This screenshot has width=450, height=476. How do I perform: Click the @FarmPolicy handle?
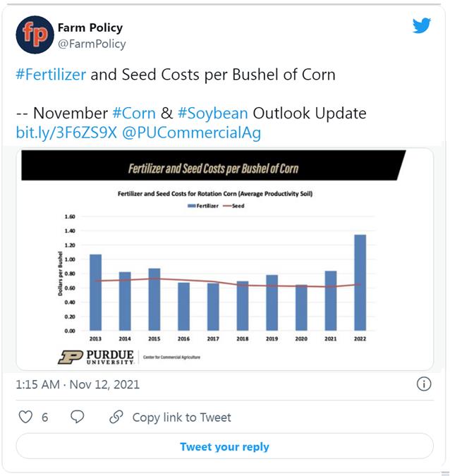pos(92,44)
